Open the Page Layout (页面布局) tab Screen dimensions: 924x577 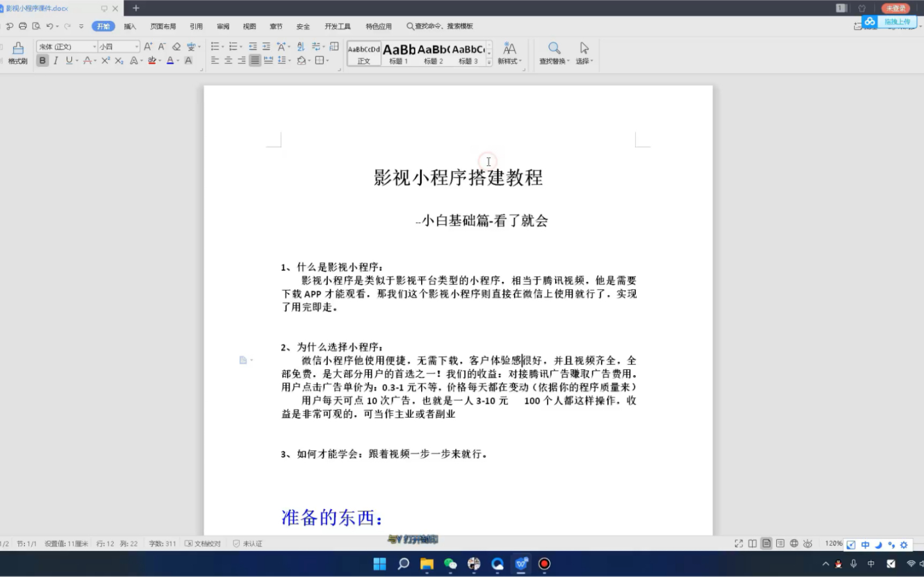163,26
